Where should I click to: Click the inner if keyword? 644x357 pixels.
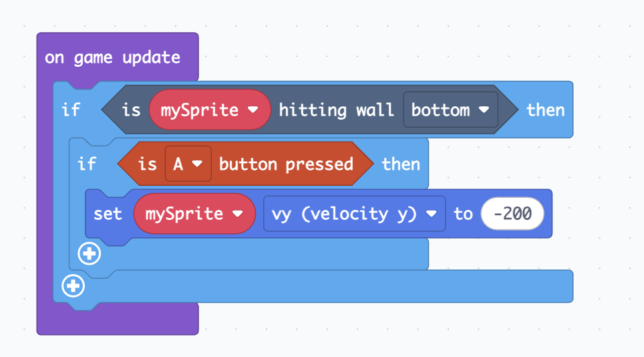[x=87, y=164]
